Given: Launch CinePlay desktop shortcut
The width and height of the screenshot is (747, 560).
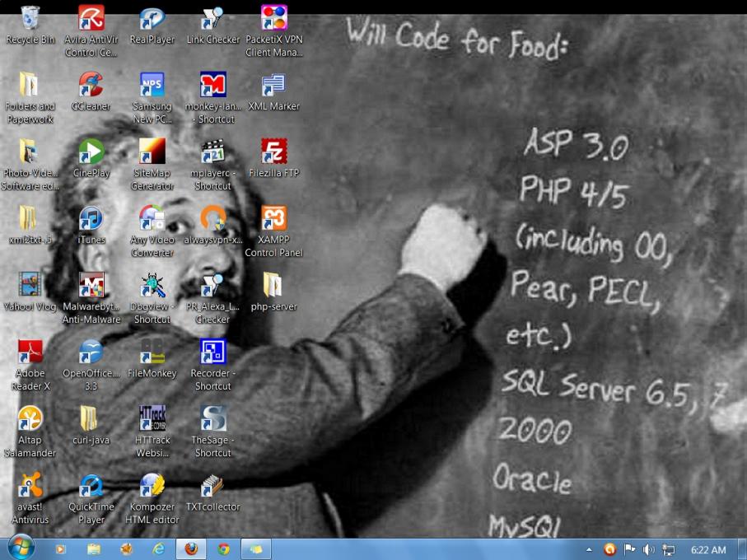Looking at the screenshot, I should 91,152.
